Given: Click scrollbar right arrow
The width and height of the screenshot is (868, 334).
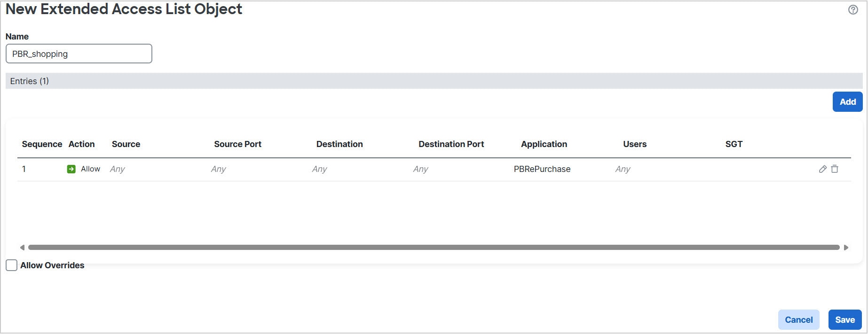Looking at the screenshot, I should tap(846, 248).
